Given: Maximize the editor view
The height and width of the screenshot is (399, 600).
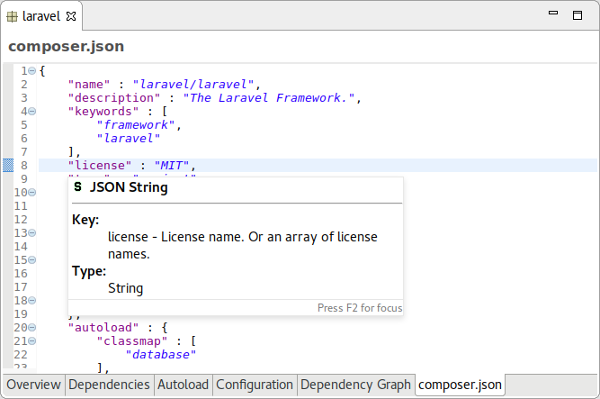Looking at the screenshot, I should [577, 15].
